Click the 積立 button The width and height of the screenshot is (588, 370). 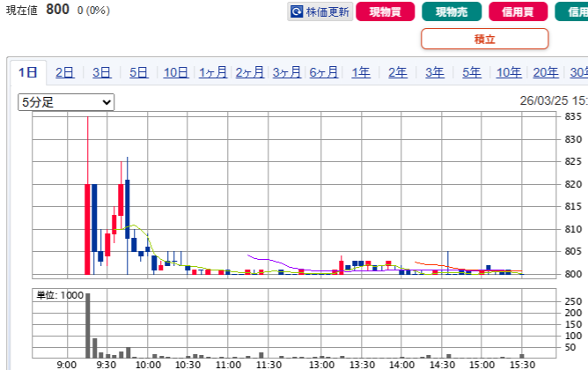(484, 39)
